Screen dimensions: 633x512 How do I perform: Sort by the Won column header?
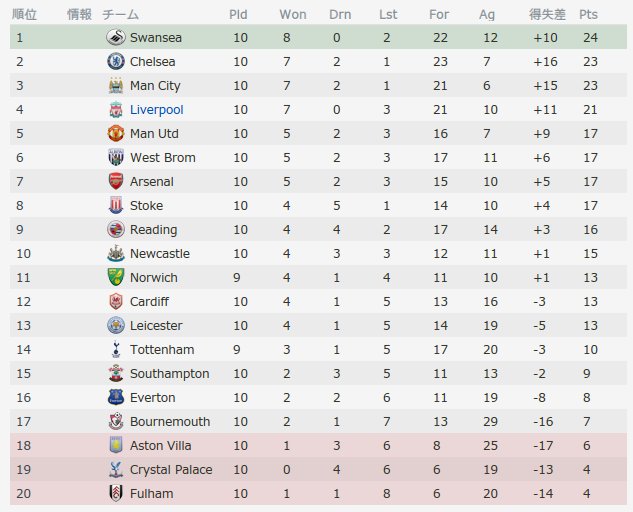coord(293,15)
